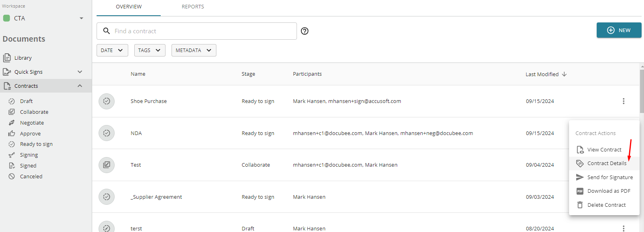Choose Contract Details in Contract Actions
This screenshot has height=232, width=644.
coord(604,163)
